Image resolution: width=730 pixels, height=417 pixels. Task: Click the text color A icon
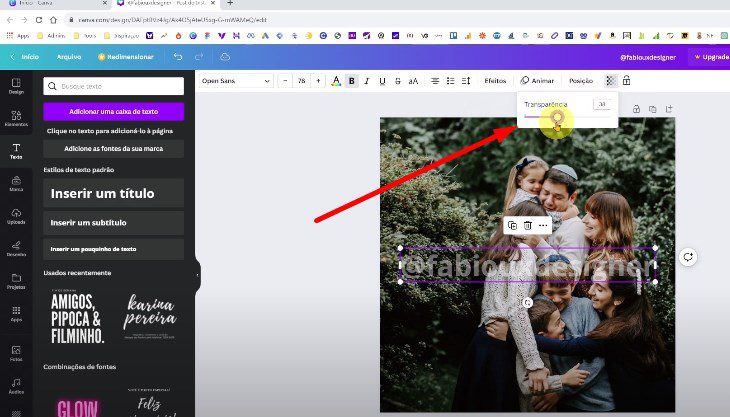(335, 81)
